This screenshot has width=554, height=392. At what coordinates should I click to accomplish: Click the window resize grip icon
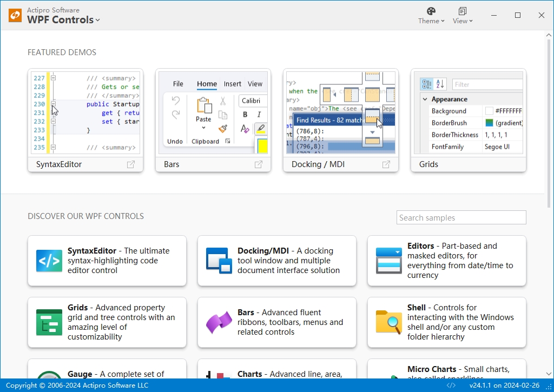tap(550, 387)
